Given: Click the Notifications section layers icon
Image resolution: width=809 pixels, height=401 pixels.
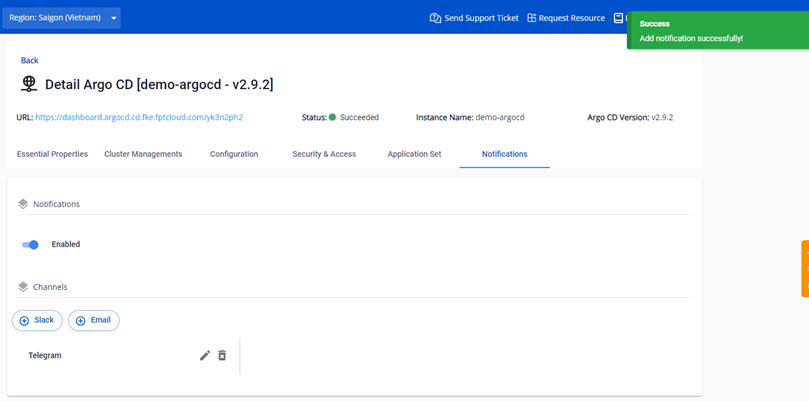Looking at the screenshot, I should 23,204.
